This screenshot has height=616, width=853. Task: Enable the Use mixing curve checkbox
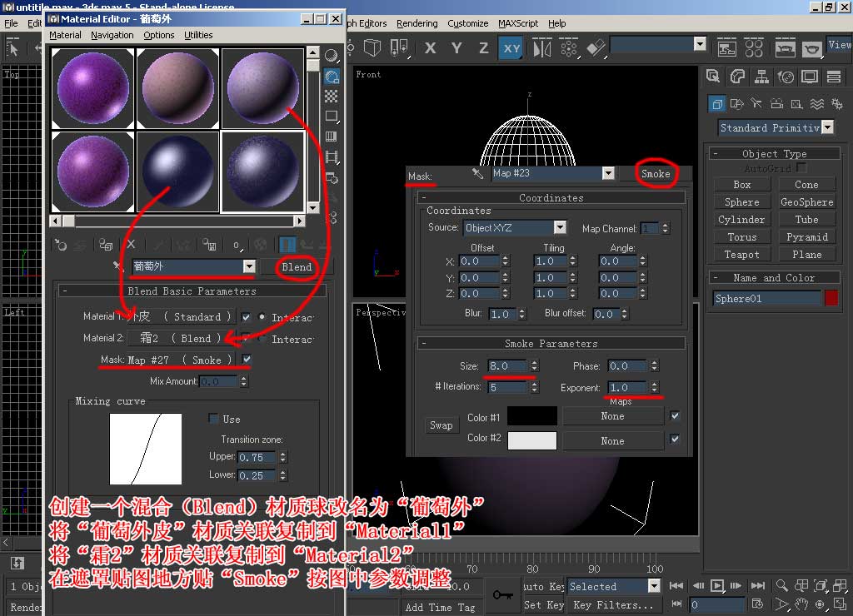214,419
